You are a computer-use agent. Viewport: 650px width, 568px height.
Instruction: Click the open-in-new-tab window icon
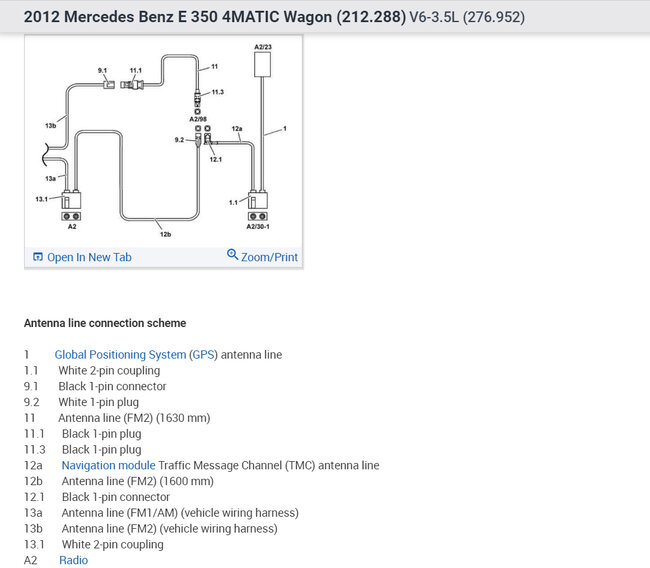point(38,257)
